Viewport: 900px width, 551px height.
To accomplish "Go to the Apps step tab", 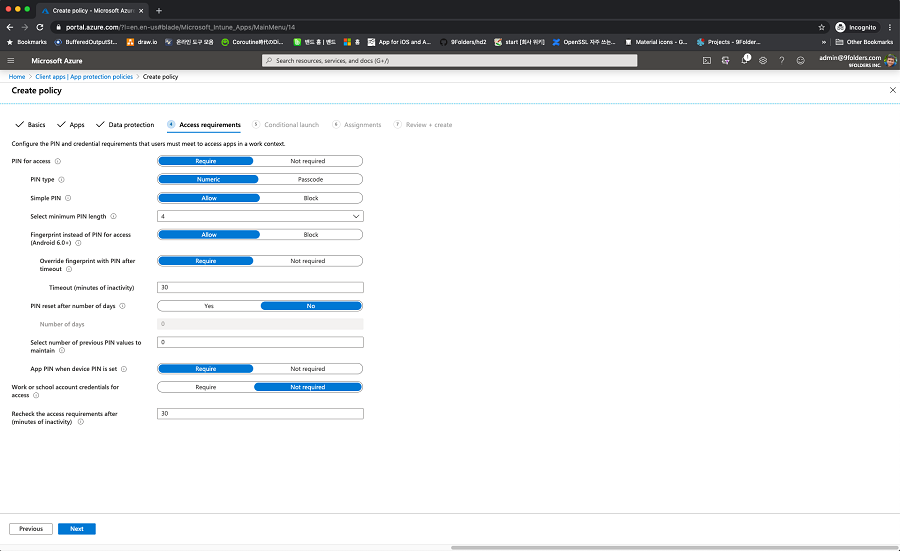I will (71, 125).
